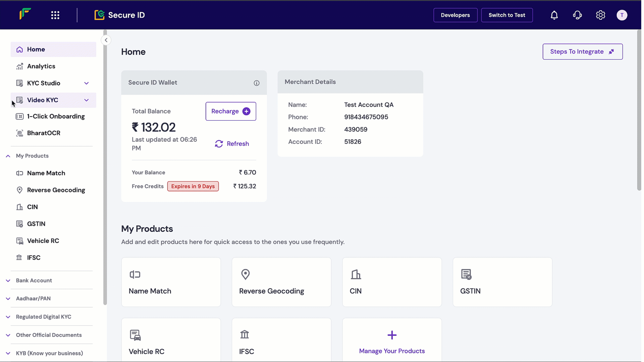Expand the Aadhaar/PAN section
Viewport: 644px width, 362px height.
[x=8, y=299]
